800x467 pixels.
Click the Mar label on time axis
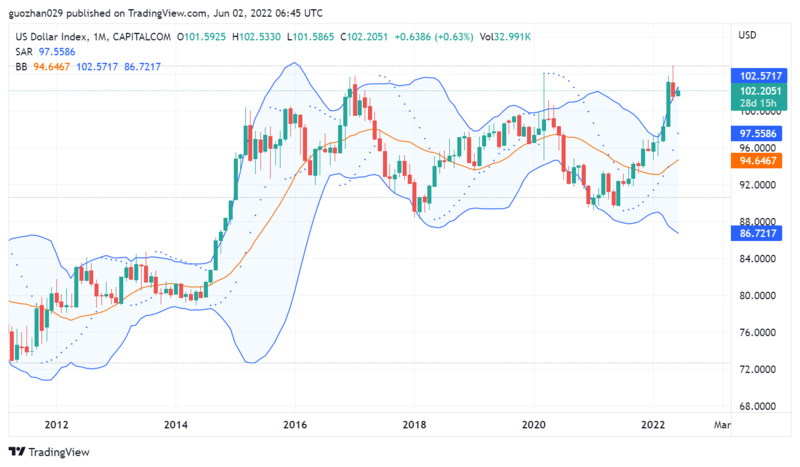pyautogui.click(x=722, y=425)
